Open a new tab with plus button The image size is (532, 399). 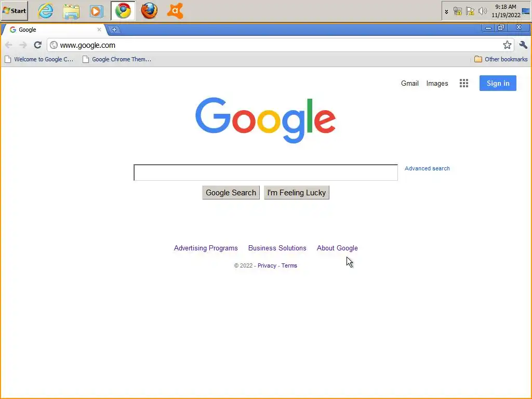[114, 30]
